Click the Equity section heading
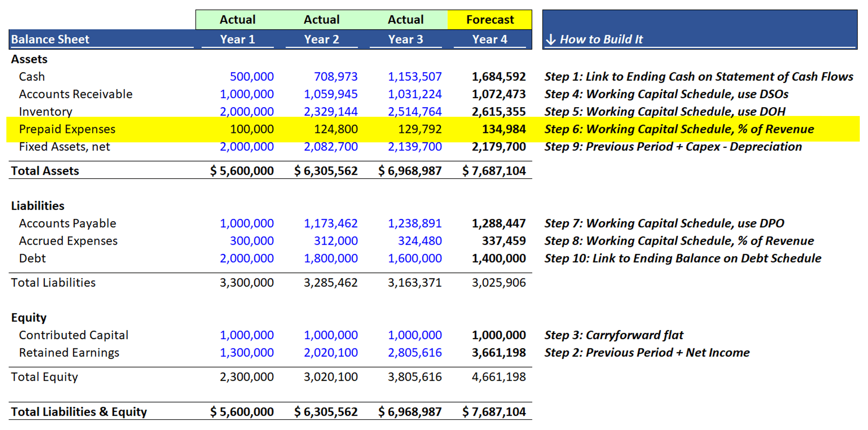The width and height of the screenshot is (868, 430). 29,317
